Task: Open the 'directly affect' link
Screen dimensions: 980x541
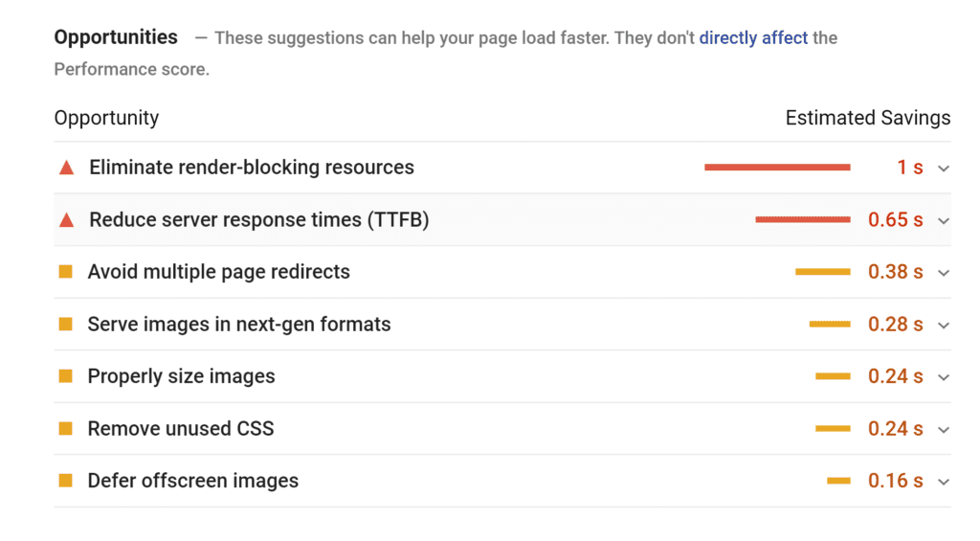Action: coord(753,38)
